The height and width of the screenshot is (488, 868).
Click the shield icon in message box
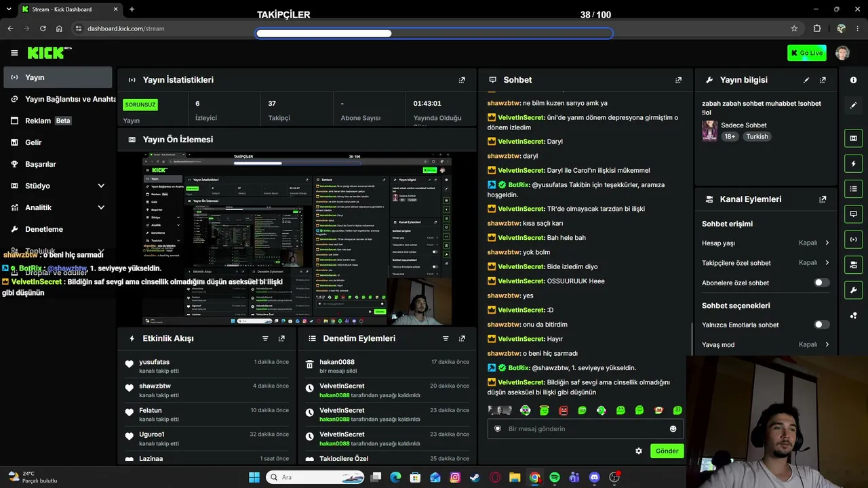coord(498,428)
